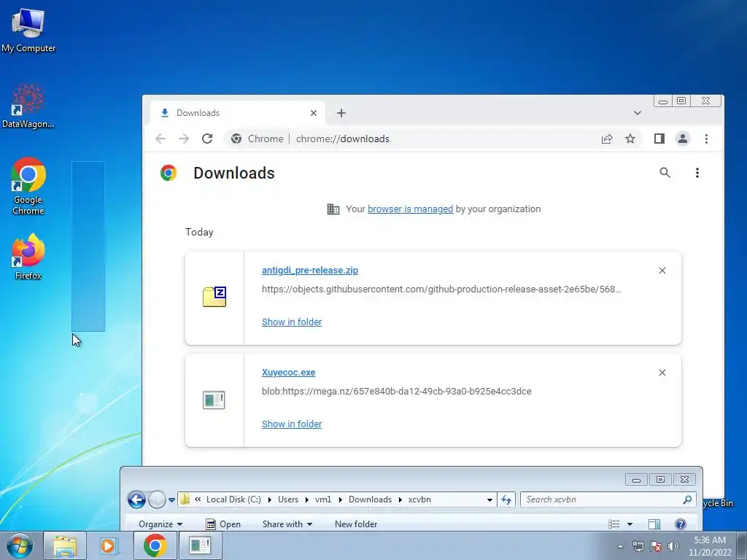Expand Explorer address bar history dropdown
The width and height of the screenshot is (747, 560).
[x=489, y=499]
